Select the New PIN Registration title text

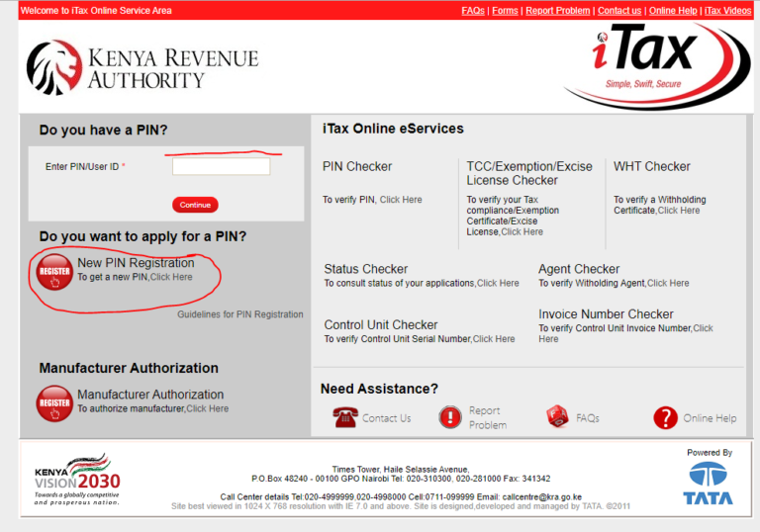[x=136, y=263]
